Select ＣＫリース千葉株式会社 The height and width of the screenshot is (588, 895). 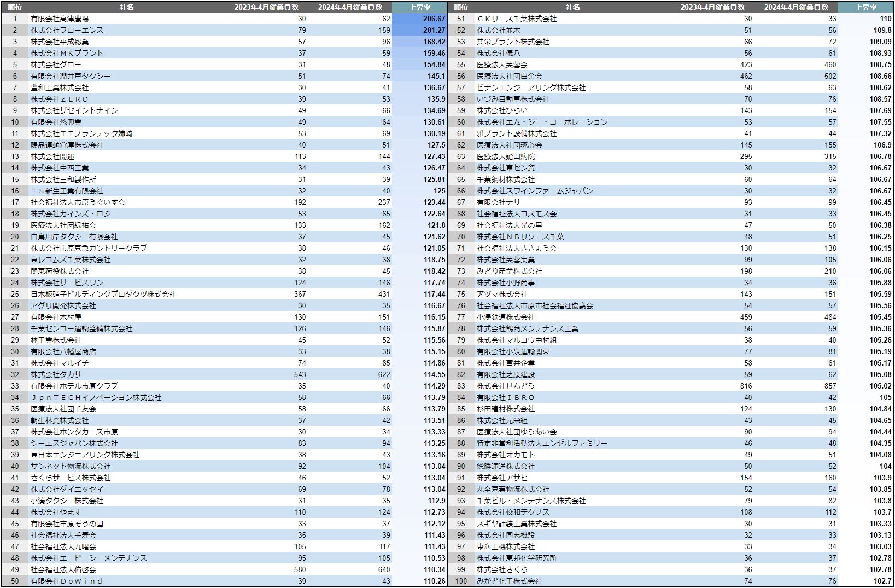click(x=517, y=19)
